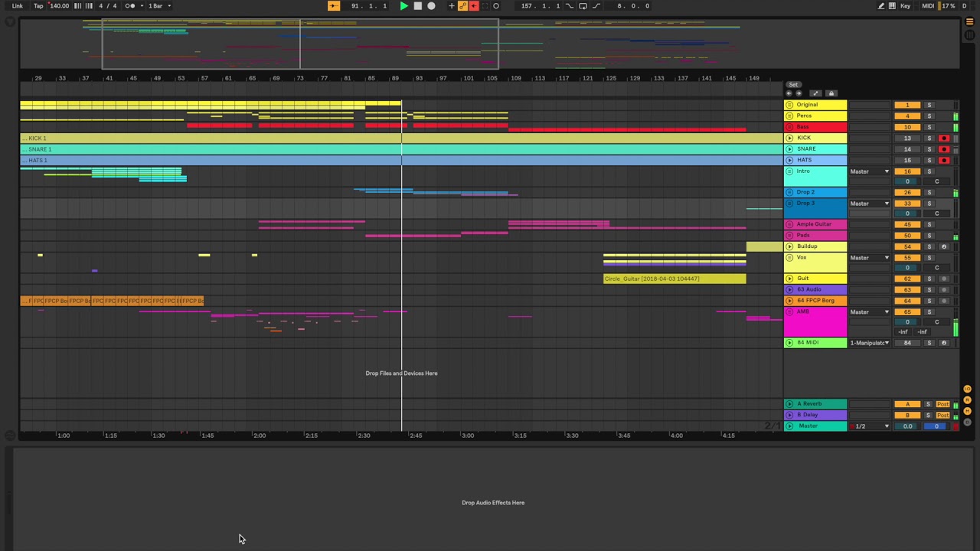
Task: Click the MIDI Arrangement Overdub plus icon
Action: click(x=452, y=6)
